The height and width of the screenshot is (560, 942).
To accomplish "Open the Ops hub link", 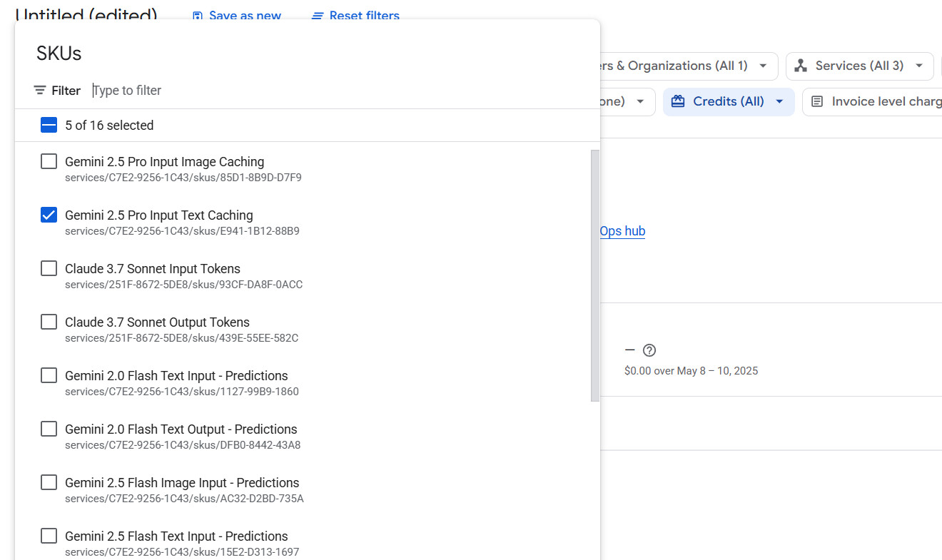I will click(622, 231).
